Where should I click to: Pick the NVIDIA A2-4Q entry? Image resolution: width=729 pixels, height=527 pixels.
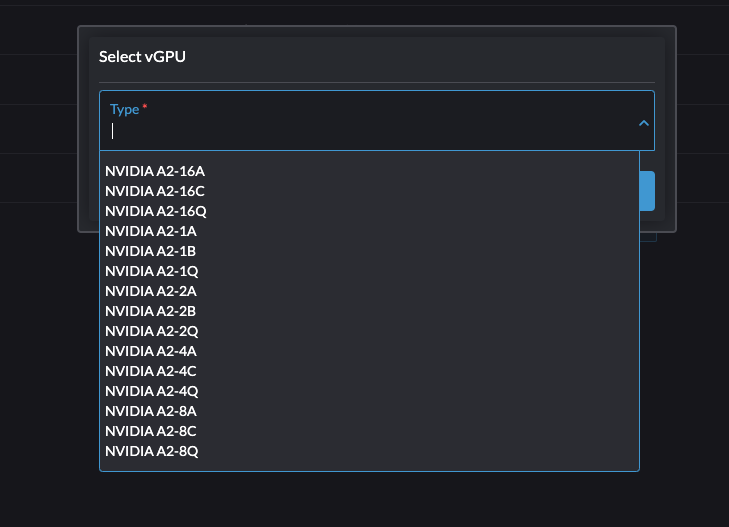(152, 391)
